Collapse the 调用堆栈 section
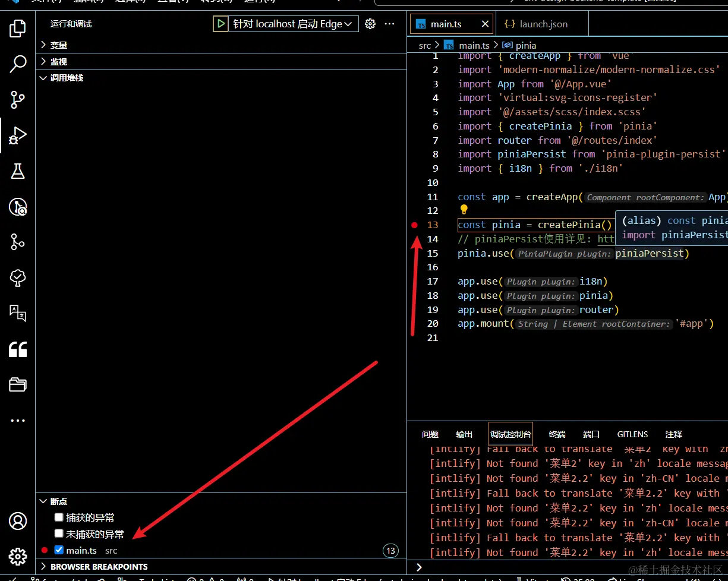Screen dimensions: 728x581 [221, 78]
